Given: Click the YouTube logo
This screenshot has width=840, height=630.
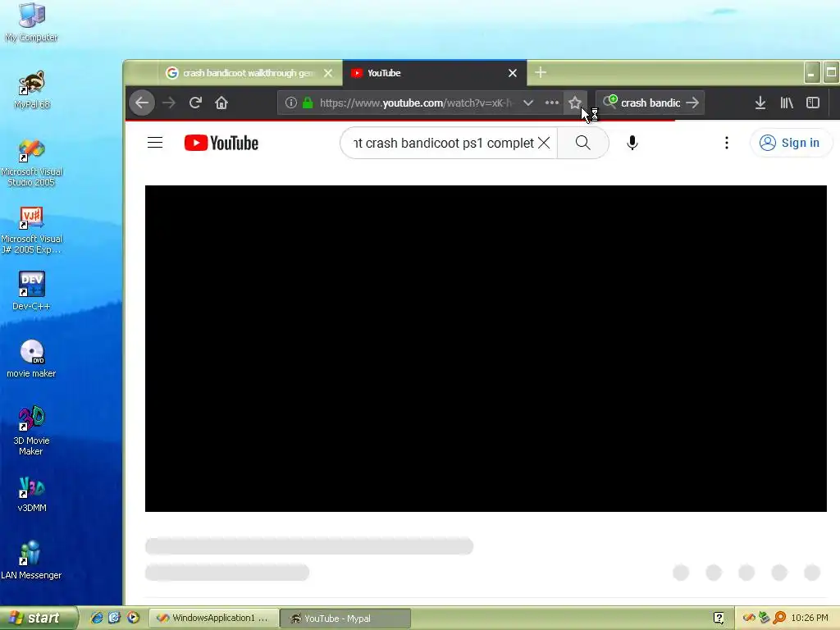Looking at the screenshot, I should point(221,143).
